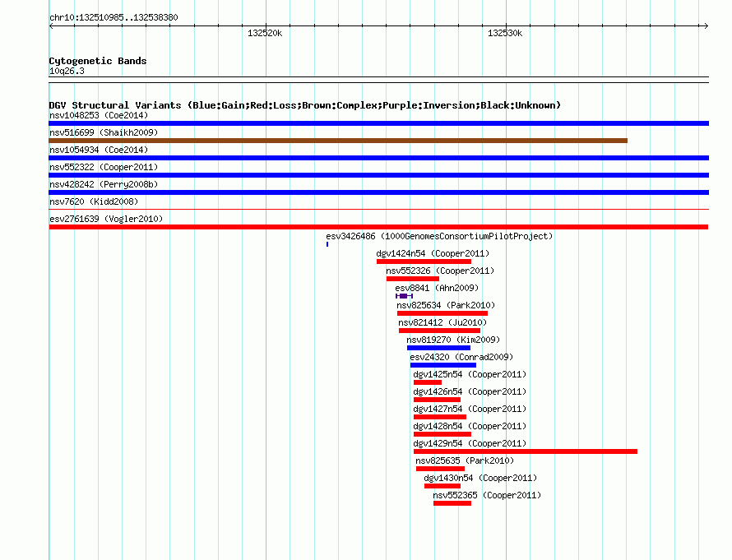The width and height of the screenshot is (732, 560).
Task: Open the dgv1430n54 (Cooper2011) label
Action: [480, 478]
